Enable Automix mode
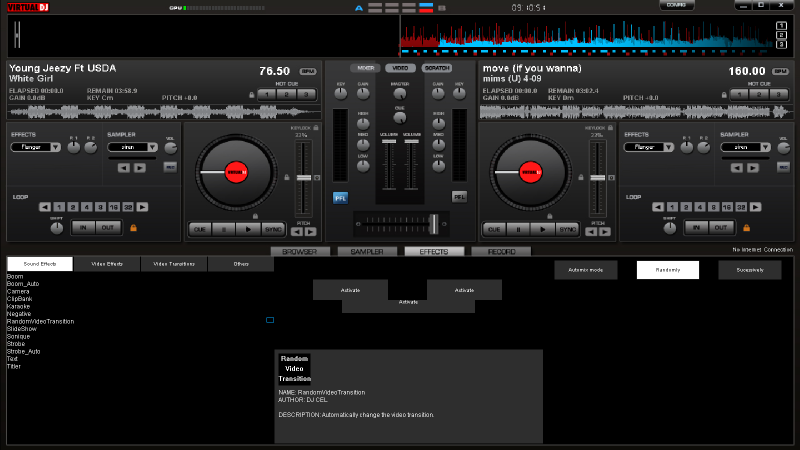The image size is (800, 450). coord(585,270)
